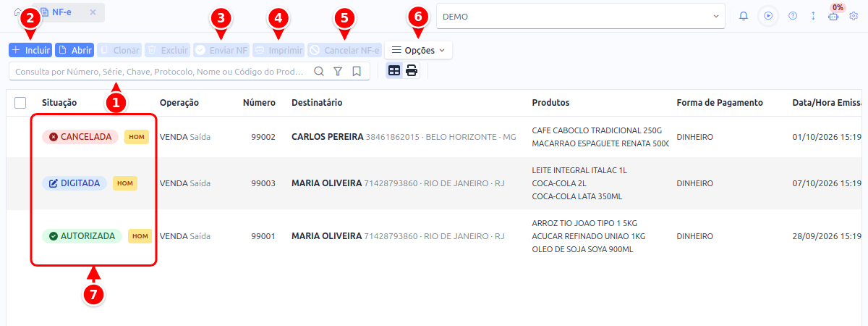Switch to table grid view icon
Viewport: 868px width, 326px height.
pyautogui.click(x=394, y=71)
